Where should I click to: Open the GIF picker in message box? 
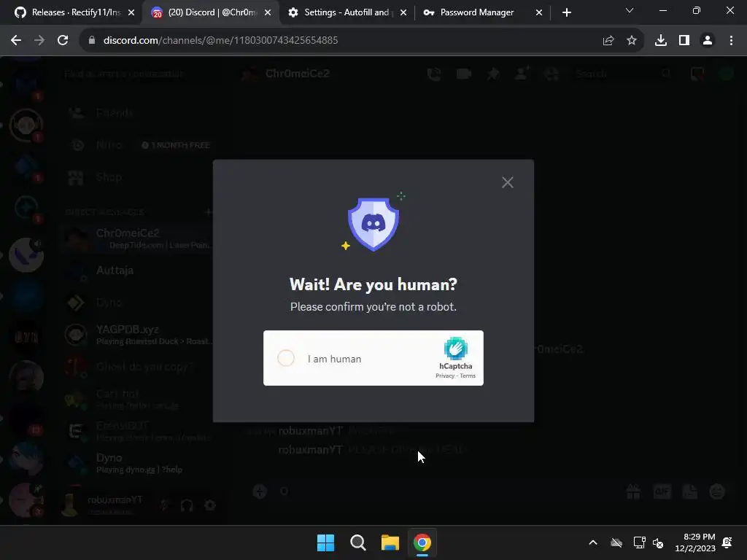662,491
